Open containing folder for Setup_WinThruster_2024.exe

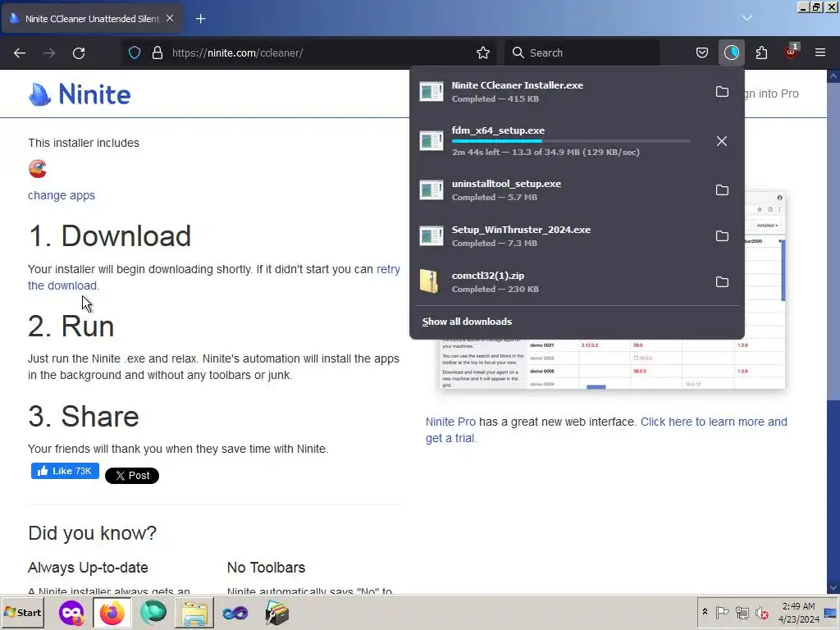pyautogui.click(x=722, y=236)
